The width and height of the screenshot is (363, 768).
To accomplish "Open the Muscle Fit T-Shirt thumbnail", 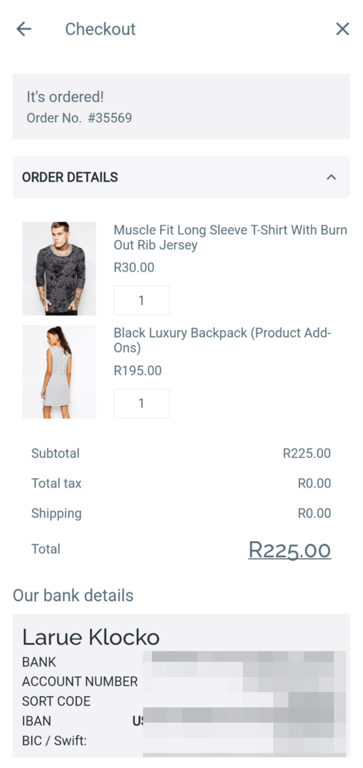I will pos(59,268).
